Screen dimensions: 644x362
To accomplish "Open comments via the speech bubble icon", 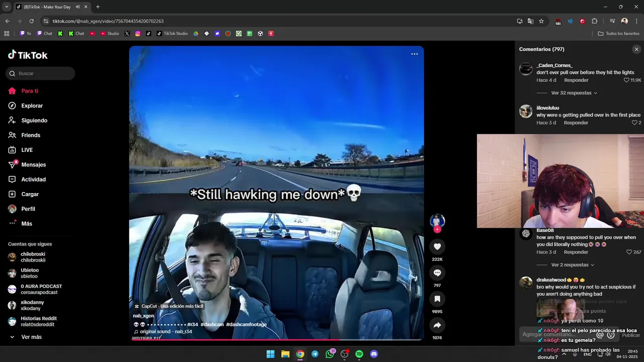I will click(x=437, y=273).
